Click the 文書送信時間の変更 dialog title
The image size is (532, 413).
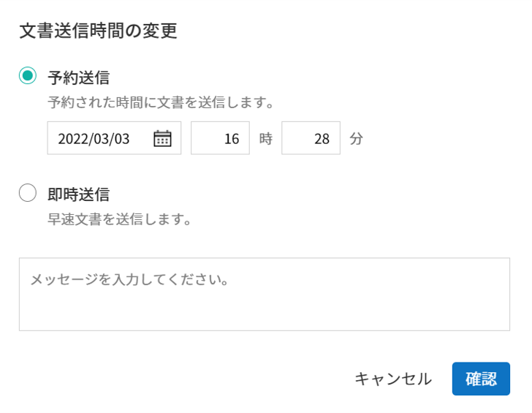pyautogui.click(x=98, y=31)
